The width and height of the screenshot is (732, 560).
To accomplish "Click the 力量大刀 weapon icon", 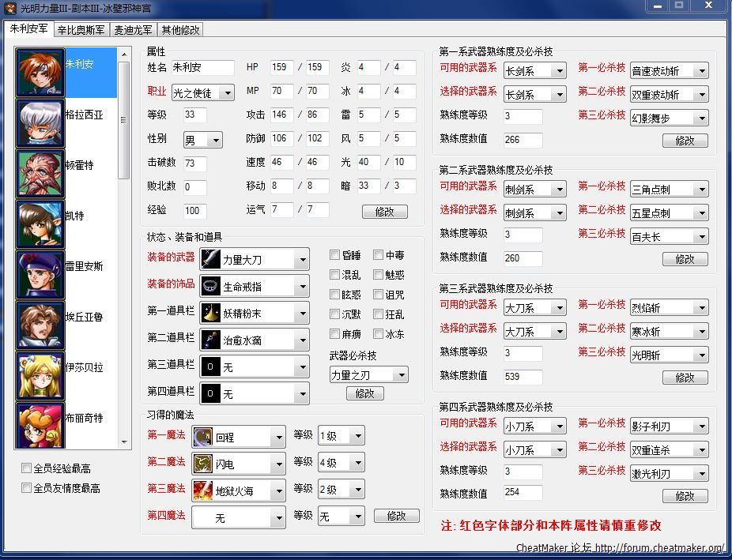I will [x=210, y=259].
